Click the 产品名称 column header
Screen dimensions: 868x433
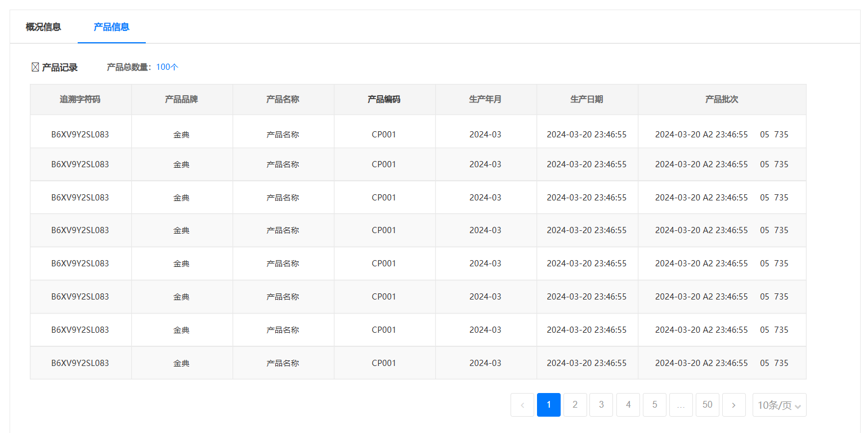coord(283,100)
